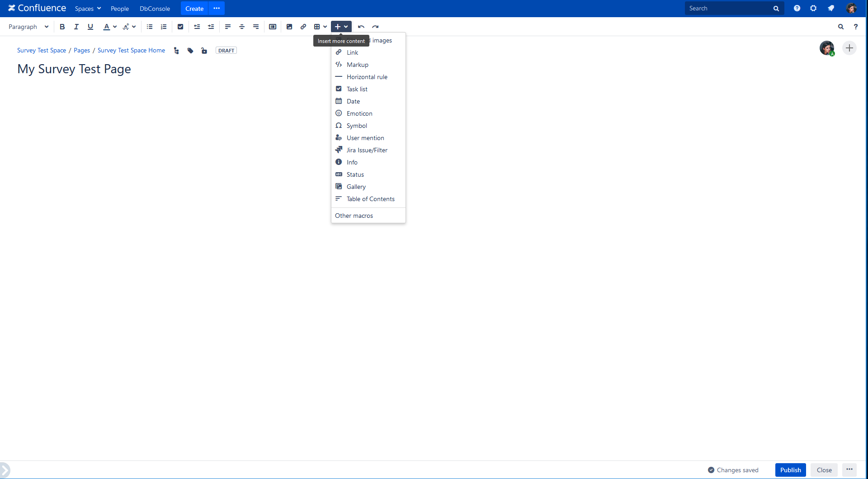Select Table of Contents from menu
868x479 pixels.
click(x=370, y=199)
